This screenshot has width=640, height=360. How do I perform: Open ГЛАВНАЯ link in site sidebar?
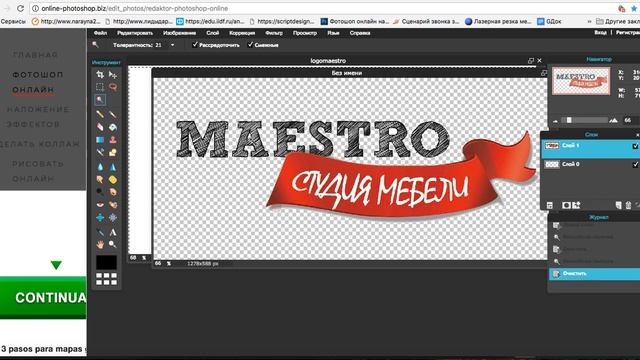pos(36,55)
